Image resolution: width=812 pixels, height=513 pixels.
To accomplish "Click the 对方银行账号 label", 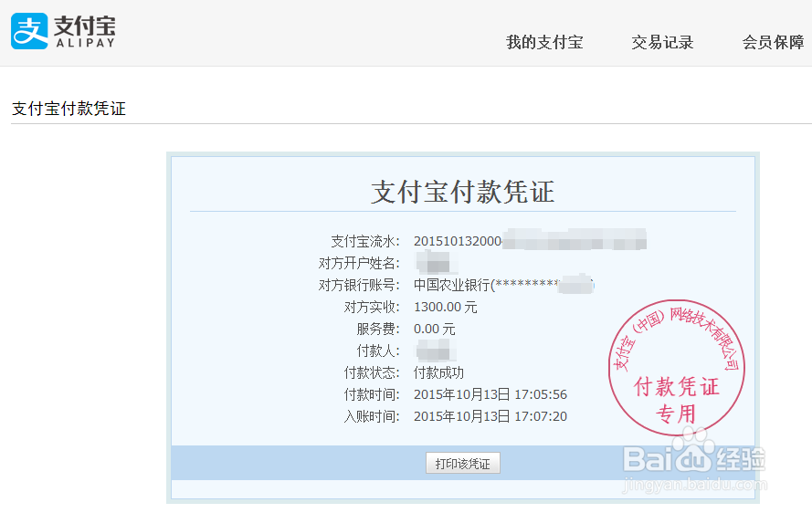I will click(359, 285).
